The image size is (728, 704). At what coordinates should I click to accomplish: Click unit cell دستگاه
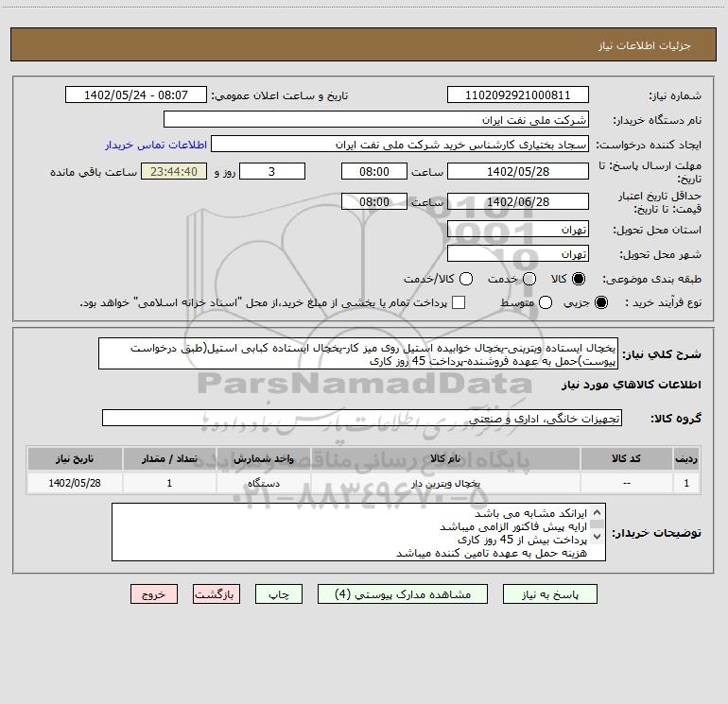click(x=263, y=483)
